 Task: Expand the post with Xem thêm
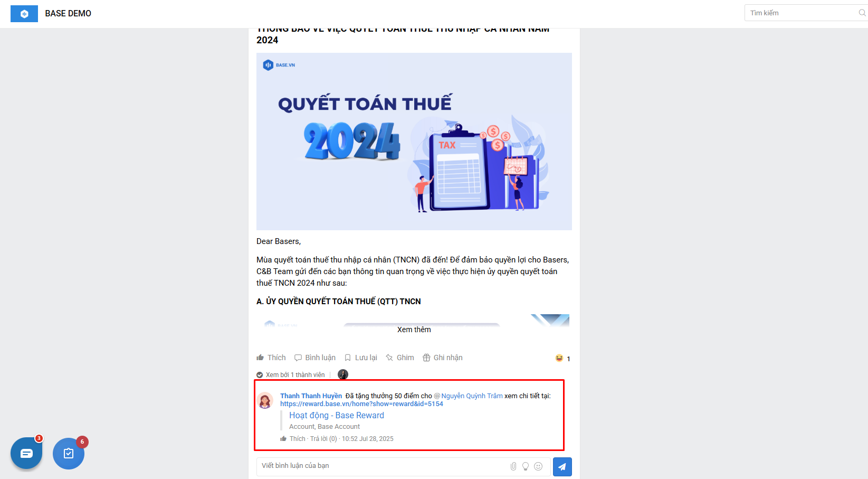click(x=414, y=330)
